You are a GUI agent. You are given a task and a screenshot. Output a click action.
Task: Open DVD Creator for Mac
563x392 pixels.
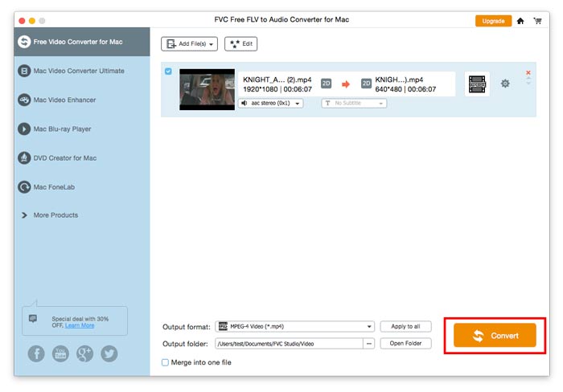[65, 157]
